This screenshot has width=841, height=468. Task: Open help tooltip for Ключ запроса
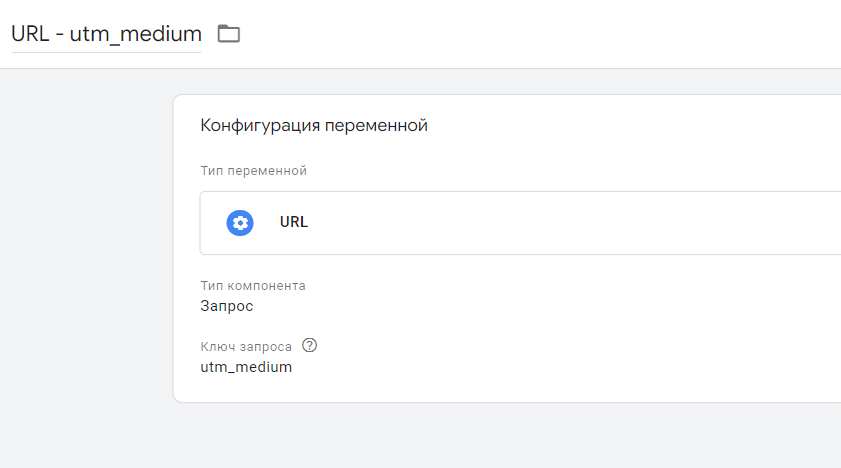pos(309,346)
